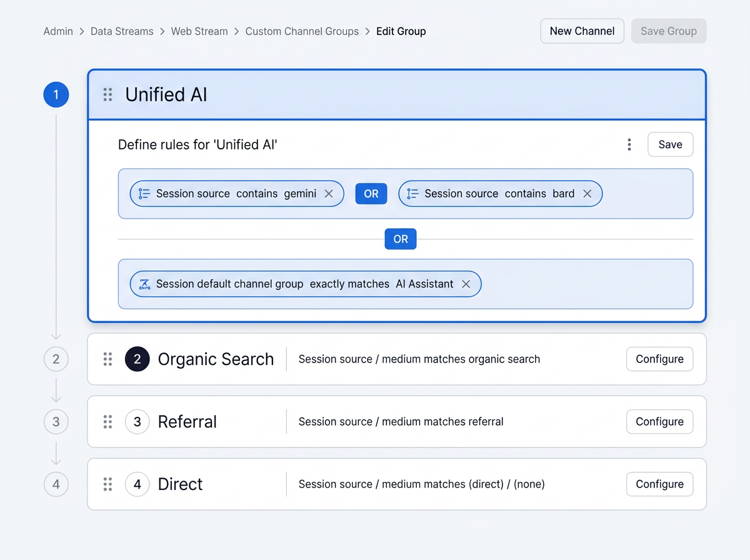Screen dimensions: 750x560
Task: Remove the 'contains gemini' condition
Action: (x=329, y=194)
